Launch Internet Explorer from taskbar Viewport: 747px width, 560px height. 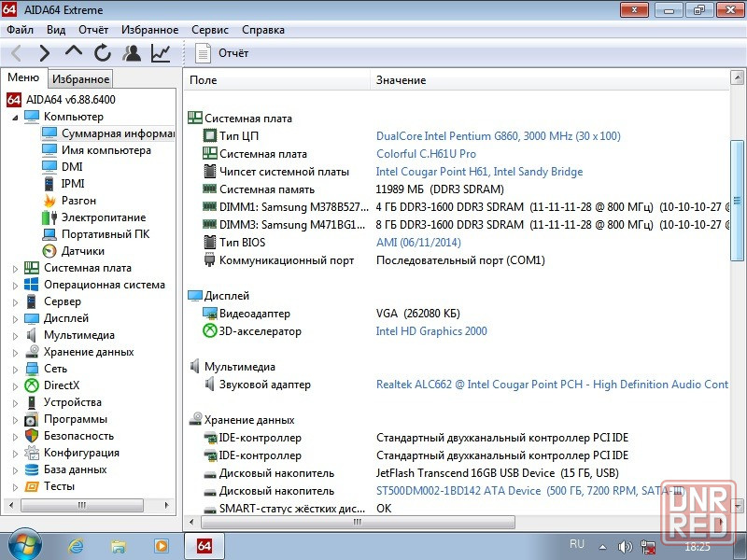click(x=76, y=546)
